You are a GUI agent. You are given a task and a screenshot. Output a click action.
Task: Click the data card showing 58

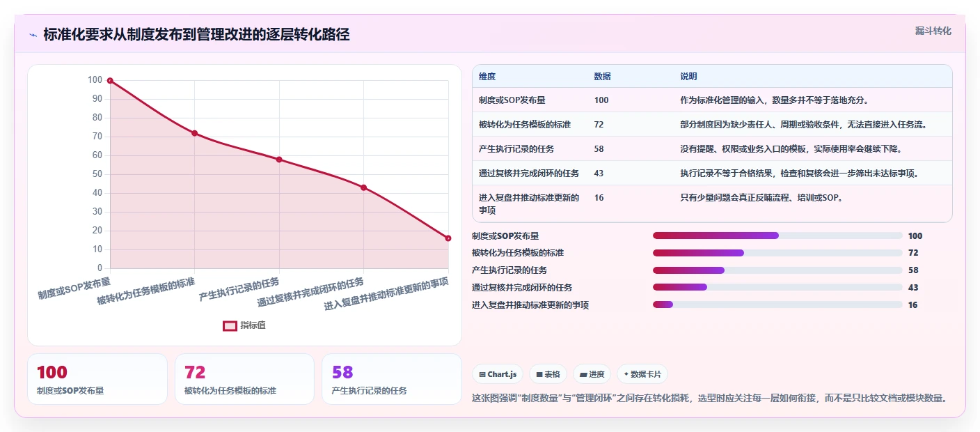pyautogui.click(x=392, y=379)
